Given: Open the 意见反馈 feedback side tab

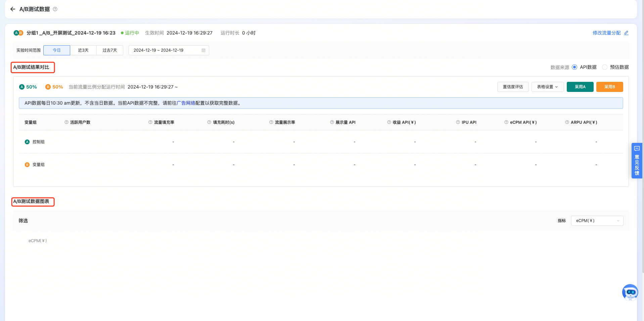Looking at the screenshot, I should 637,161.
